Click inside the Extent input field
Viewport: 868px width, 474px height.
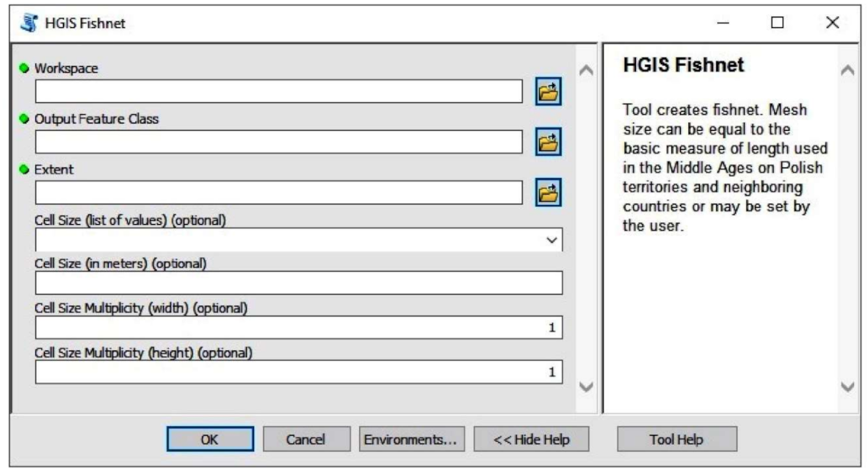[x=279, y=193]
